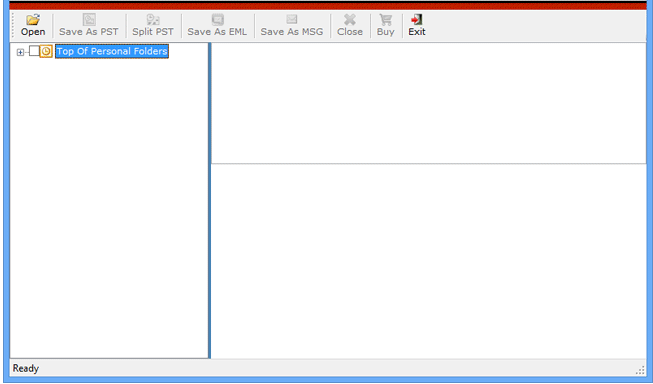Tick the Top Of Personal Folders checkbox
Viewport: 653px width, 384px height.
coord(34,51)
